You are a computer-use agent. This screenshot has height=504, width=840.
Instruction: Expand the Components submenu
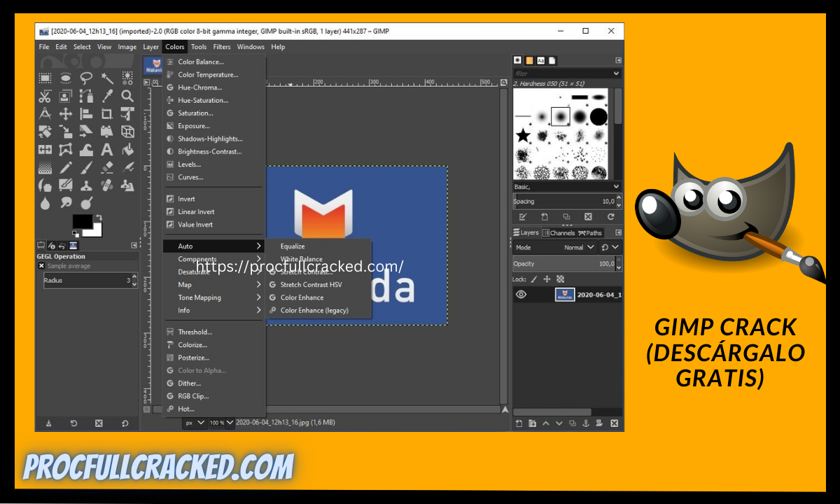[x=213, y=259]
